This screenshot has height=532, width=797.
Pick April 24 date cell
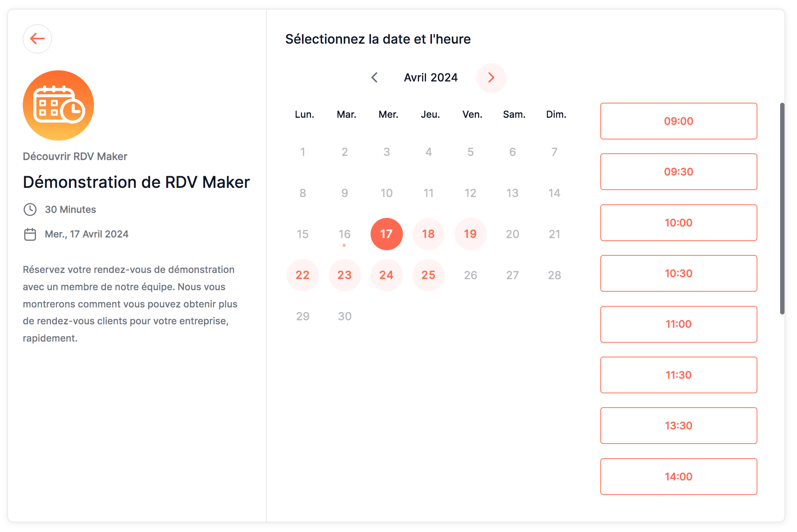386,275
